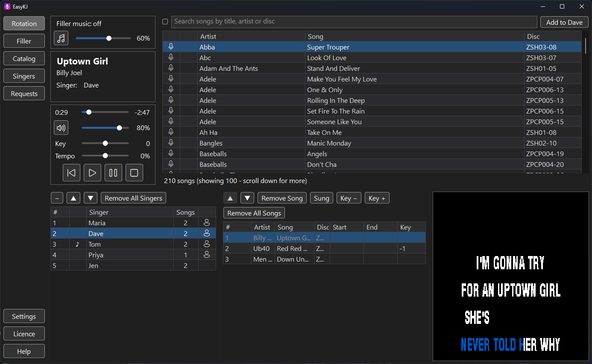
Task: Remove selected singer with the minus button
Action: 57,198
